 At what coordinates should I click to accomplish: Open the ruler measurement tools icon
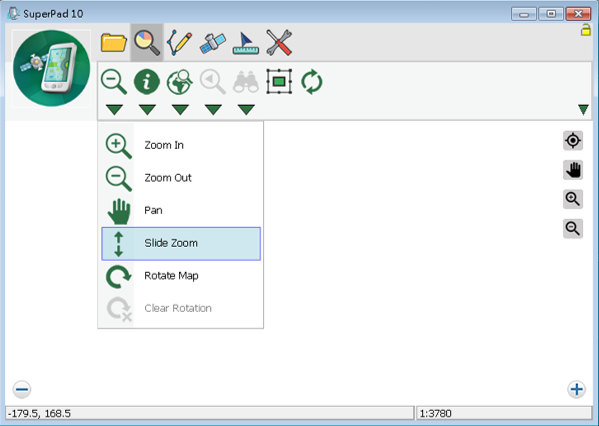coord(246,43)
